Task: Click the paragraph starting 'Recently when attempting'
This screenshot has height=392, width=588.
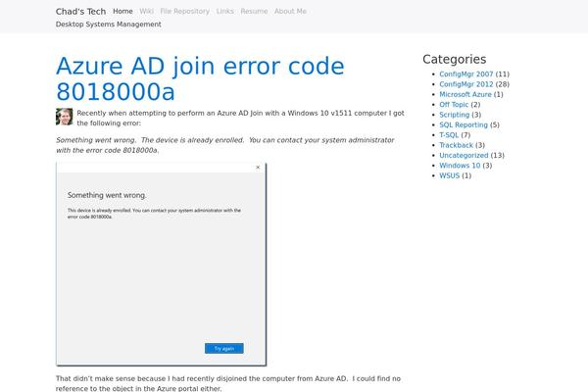Action: pos(240,118)
